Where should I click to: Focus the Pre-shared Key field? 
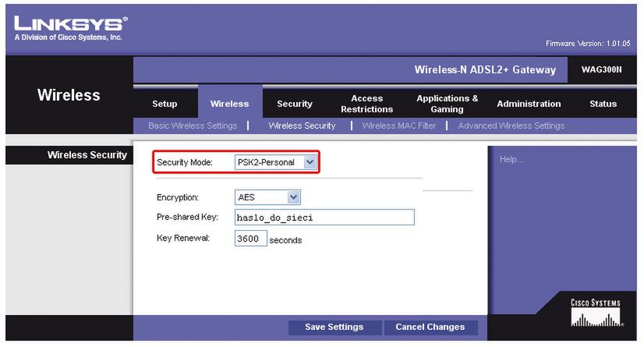point(324,218)
